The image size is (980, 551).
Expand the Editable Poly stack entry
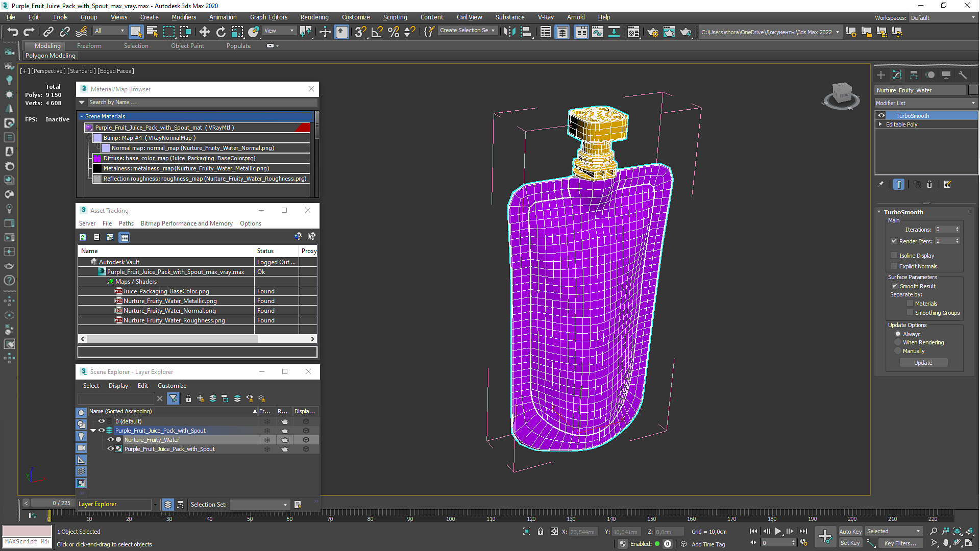[x=880, y=124]
